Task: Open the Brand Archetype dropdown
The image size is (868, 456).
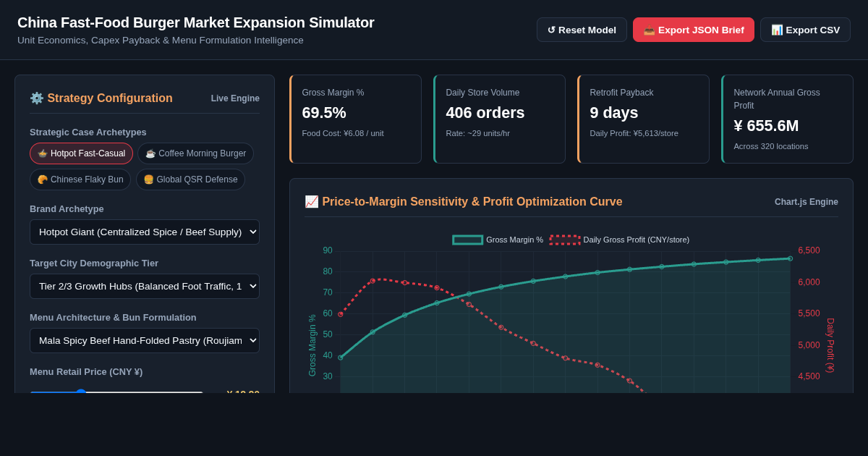Action: tap(145, 232)
